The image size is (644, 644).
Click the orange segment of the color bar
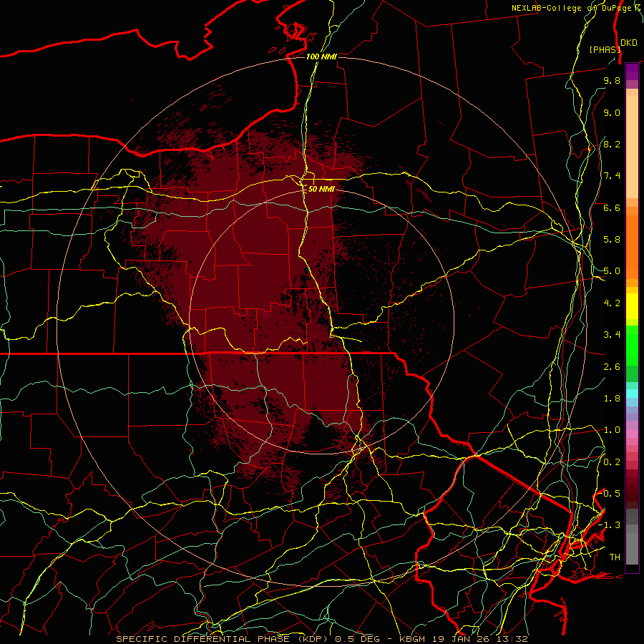point(632,246)
